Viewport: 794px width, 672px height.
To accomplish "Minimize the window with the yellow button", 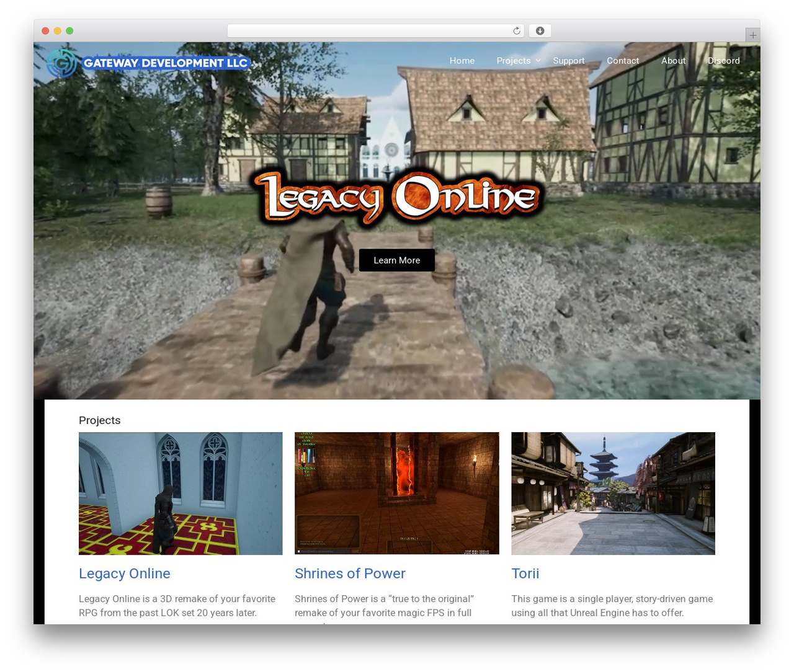I will coord(58,31).
